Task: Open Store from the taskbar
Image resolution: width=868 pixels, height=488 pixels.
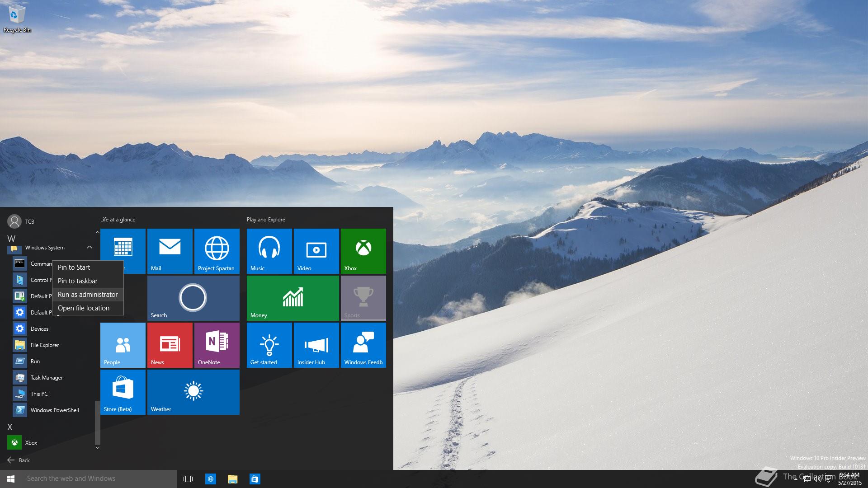Action: point(255,479)
